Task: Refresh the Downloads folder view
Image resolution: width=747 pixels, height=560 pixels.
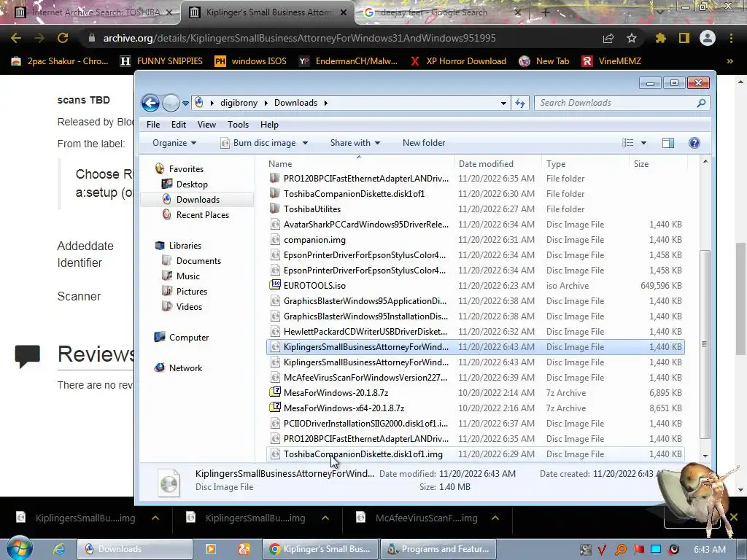Action: coord(519,103)
